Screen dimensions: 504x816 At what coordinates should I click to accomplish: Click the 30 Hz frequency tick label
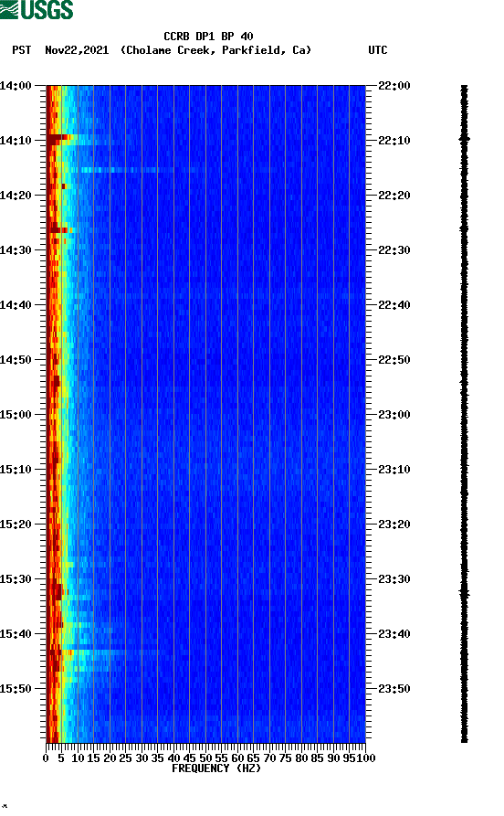click(142, 758)
